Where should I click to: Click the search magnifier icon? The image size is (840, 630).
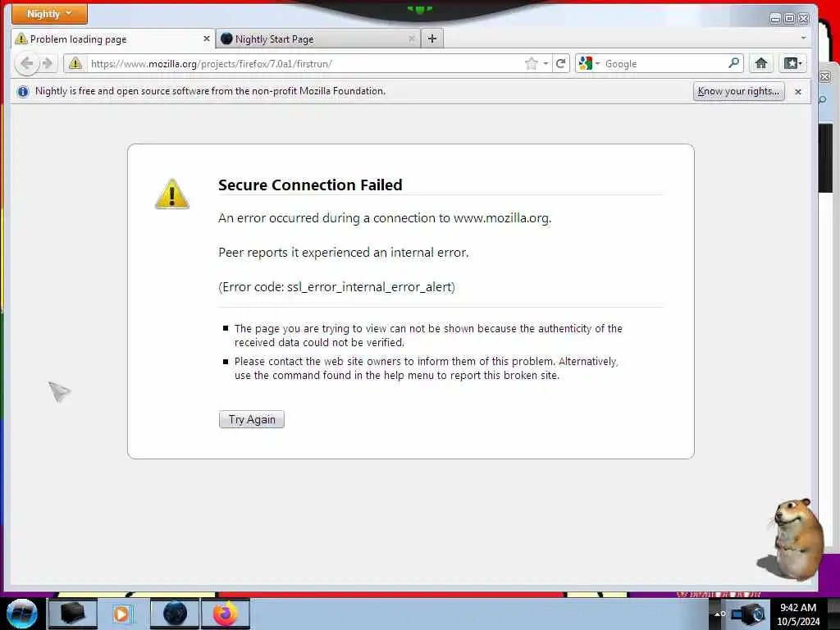click(733, 63)
